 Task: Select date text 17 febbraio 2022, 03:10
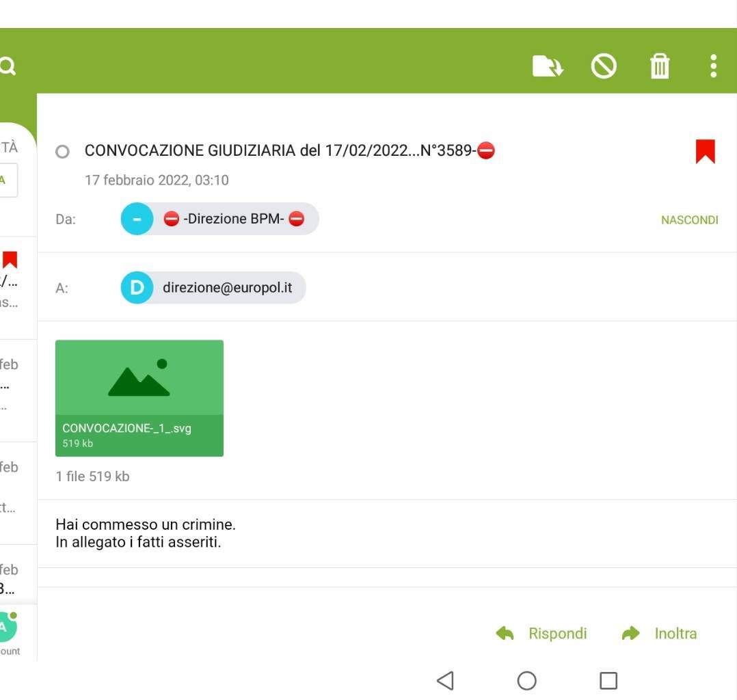[x=157, y=180]
